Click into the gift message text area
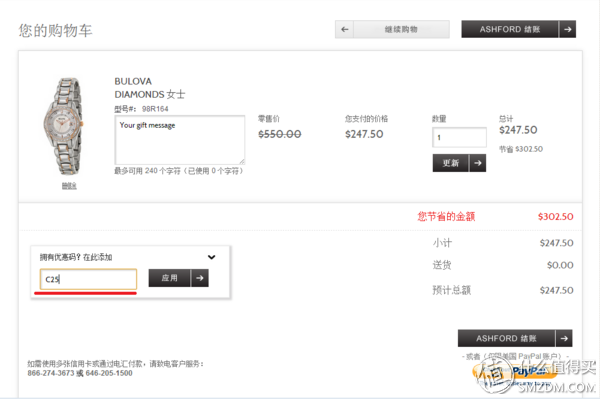 (x=180, y=140)
